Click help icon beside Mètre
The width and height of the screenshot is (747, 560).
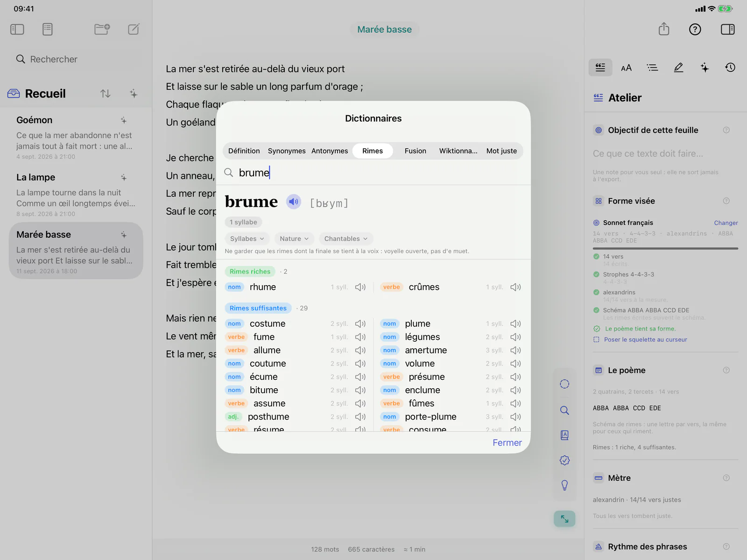726,478
